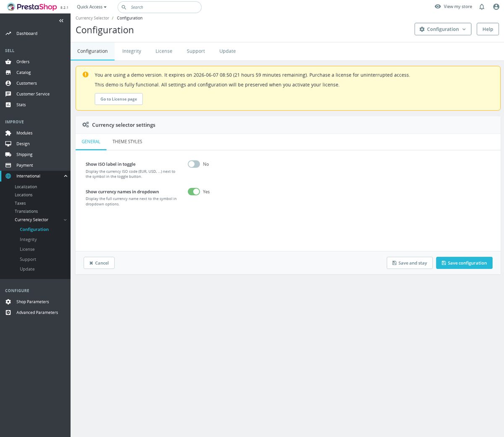504x437 pixels.
Task: Click the Orders basket icon
Action: [x=8, y=62]
